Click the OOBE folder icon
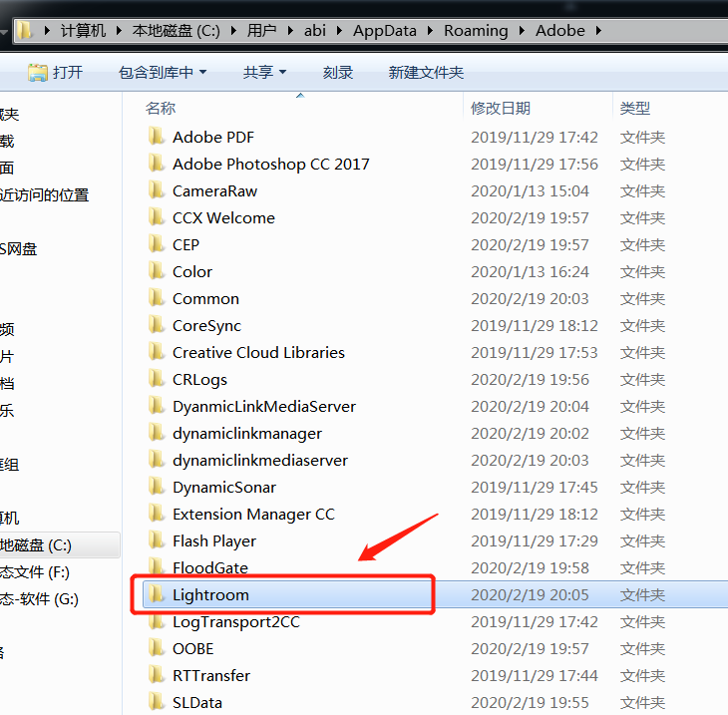The height and width of the screenshot is (715, 728). click(x=157, y=648)
